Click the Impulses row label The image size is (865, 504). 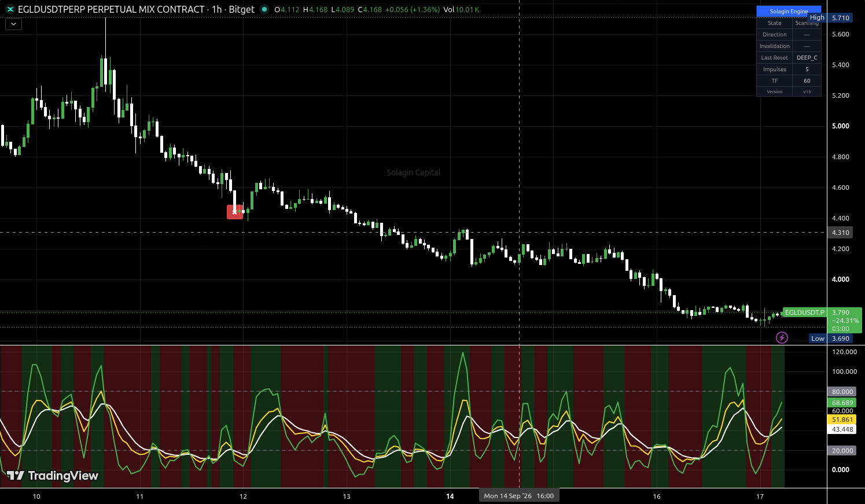coord(775,69)
